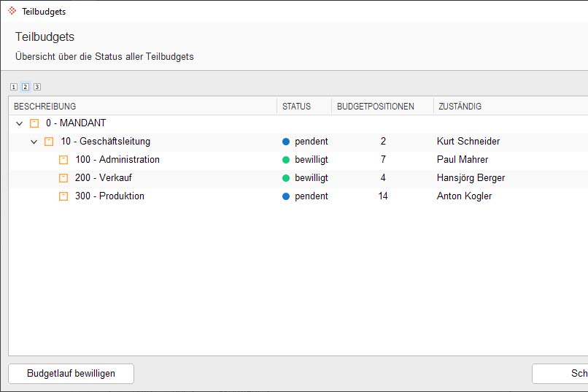The width and height of the screenshot is (588, 392).
Task: Show tree level 1 with the '1' button
Action: click(14, 87)
